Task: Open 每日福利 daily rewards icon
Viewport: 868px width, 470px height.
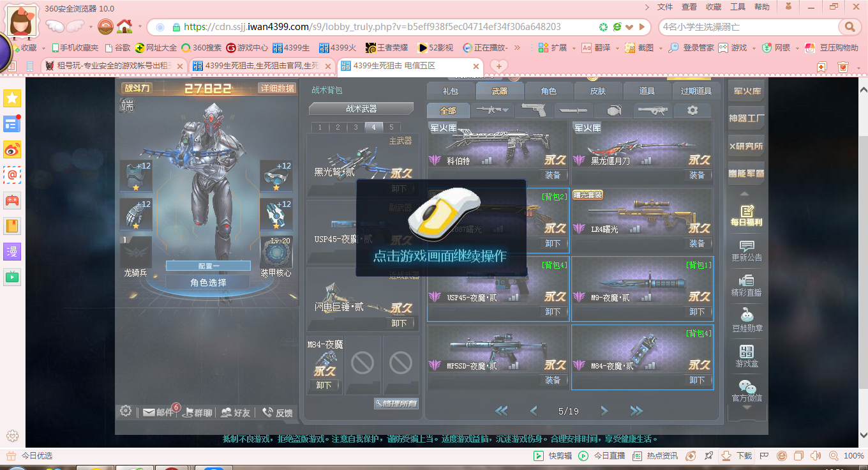Action: 746,215
